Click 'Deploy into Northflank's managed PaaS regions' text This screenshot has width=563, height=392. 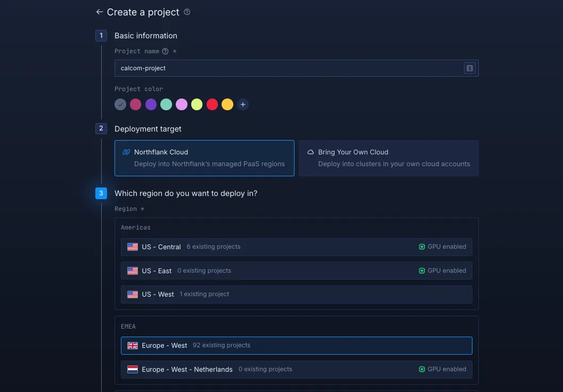point(209,164)
